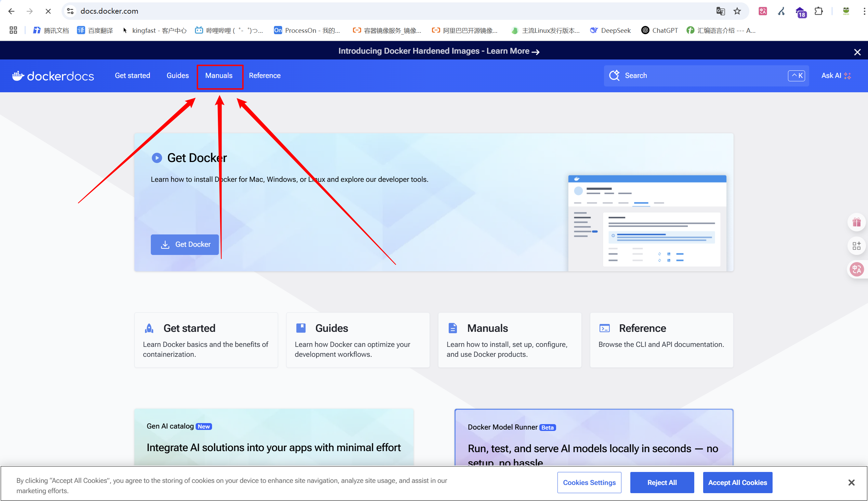Open the 百度翻译 bookmark
Viewport: 868px width, 501px height.
pyautogui.click(x=95, y=30)
